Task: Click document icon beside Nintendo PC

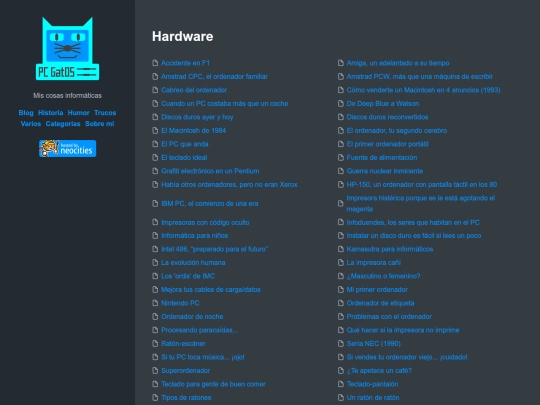Action: coord(155,303)
